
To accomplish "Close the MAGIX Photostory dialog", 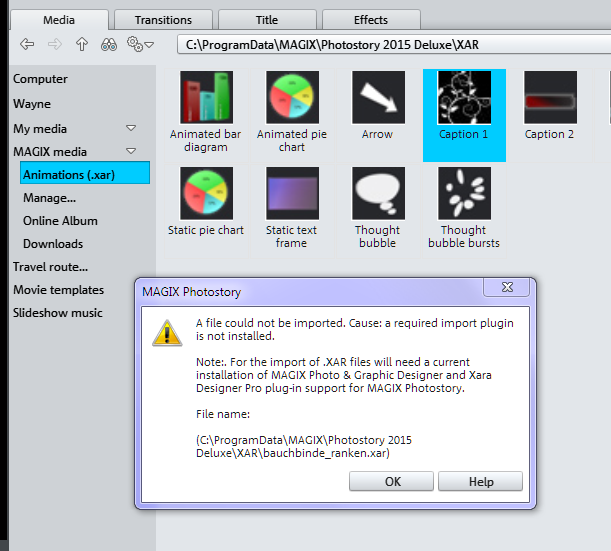I will (x=507, y=287).
